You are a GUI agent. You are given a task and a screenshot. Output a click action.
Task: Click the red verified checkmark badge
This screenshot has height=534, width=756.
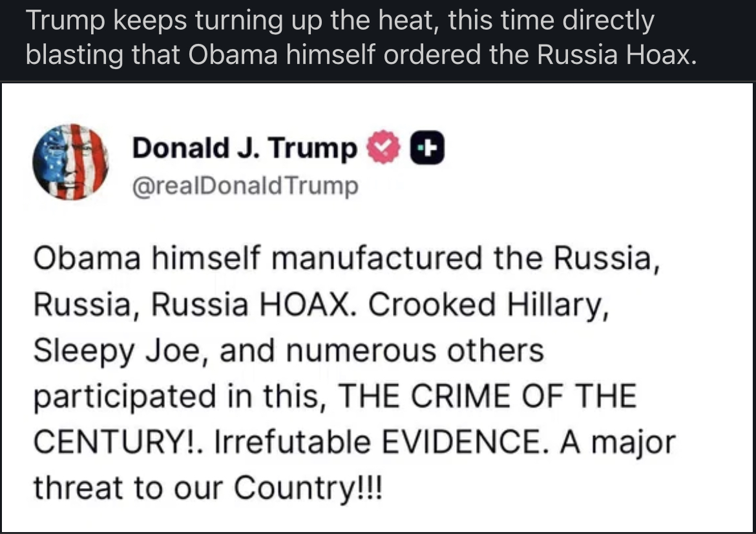coord(383,149)
